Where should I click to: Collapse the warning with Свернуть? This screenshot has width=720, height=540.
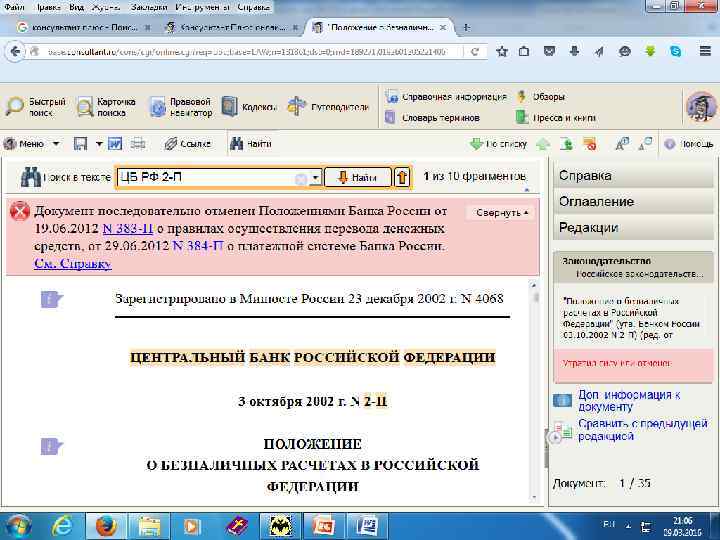(x=502, y=213)
